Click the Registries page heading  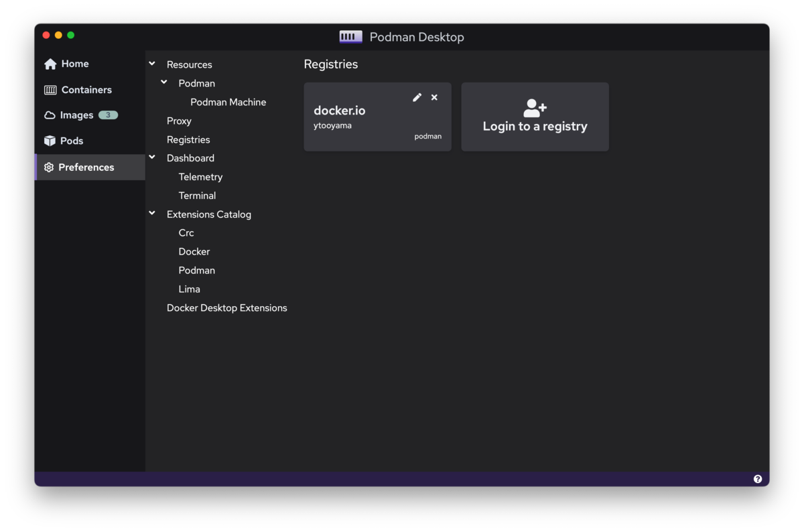[331, 64]
